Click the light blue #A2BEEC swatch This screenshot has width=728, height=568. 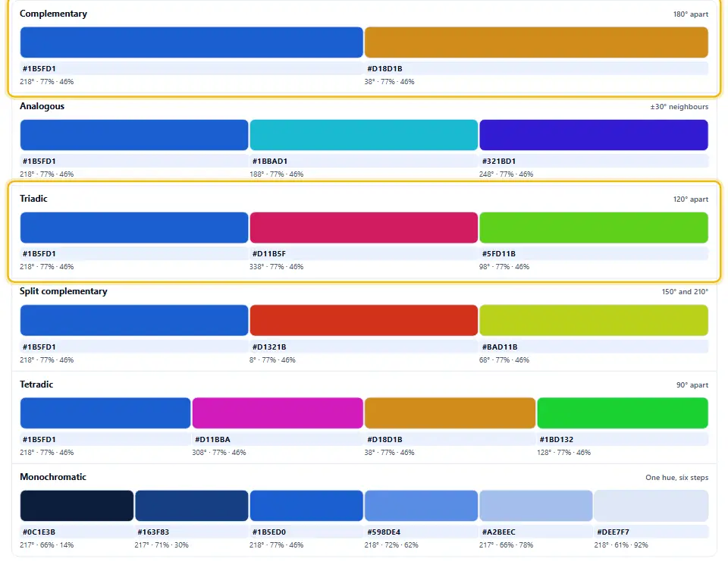pos(536,505)
